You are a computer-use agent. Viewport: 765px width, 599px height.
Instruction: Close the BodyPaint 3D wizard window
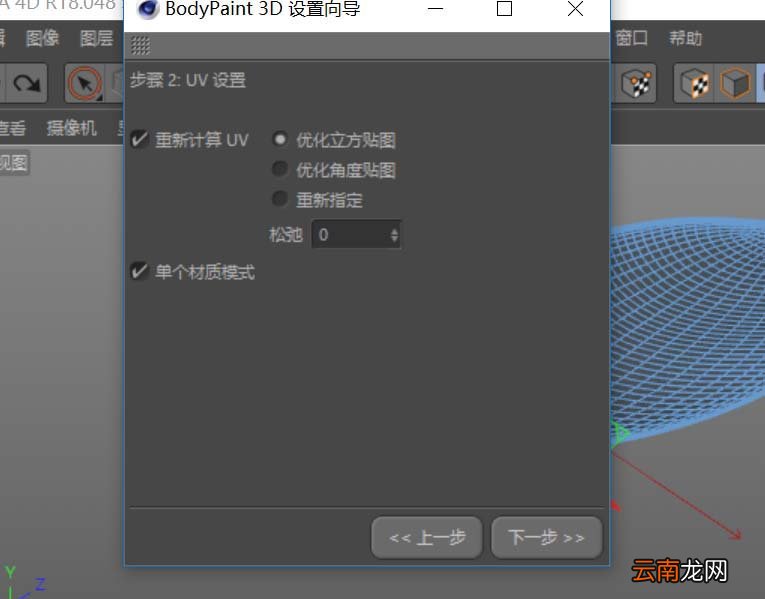(576, 9)
